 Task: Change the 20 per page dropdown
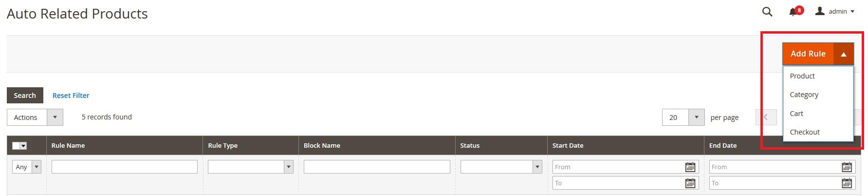pos(696,118)
